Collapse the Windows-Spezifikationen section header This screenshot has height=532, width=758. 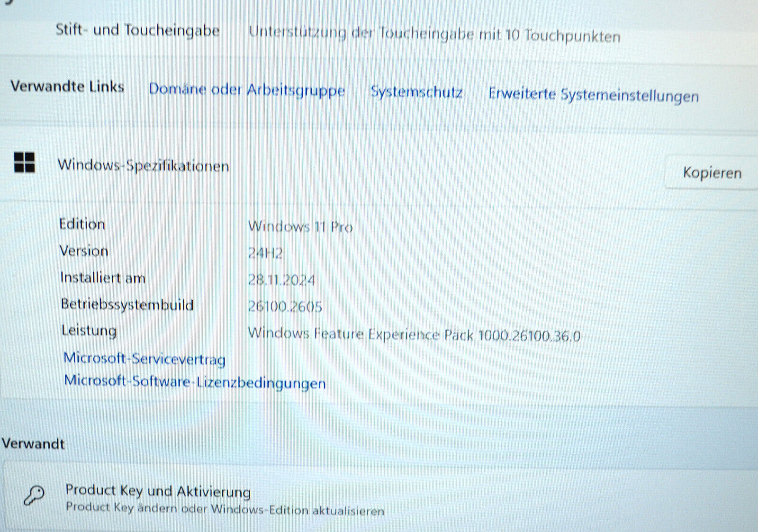379,167
